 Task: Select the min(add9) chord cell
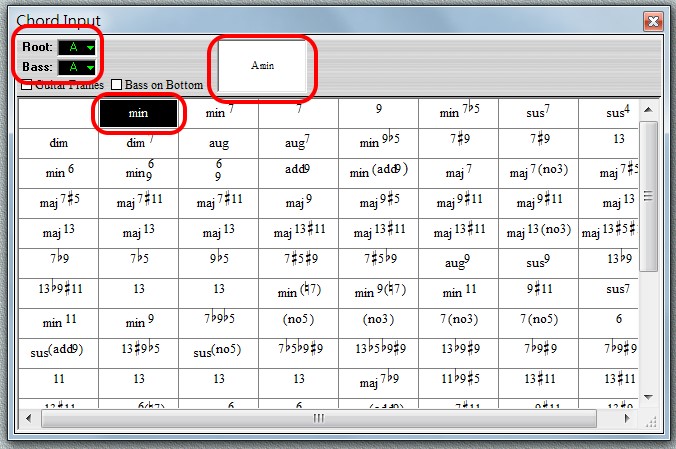379,173
